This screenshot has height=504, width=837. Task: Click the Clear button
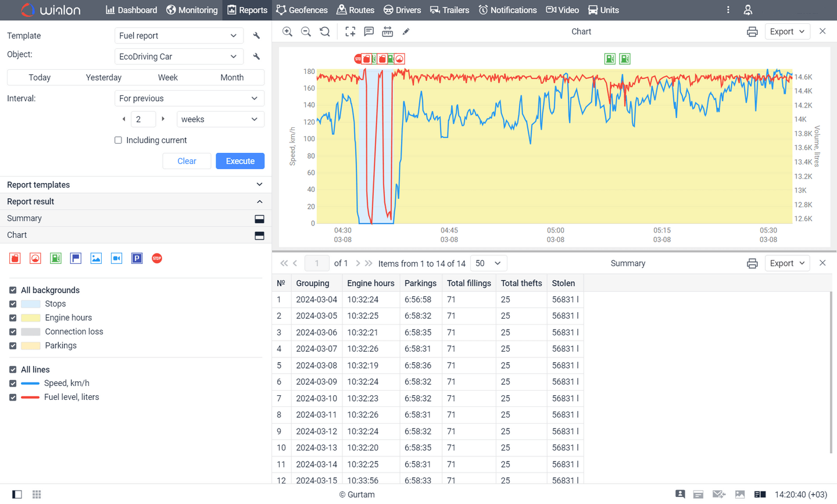point(187,160)
